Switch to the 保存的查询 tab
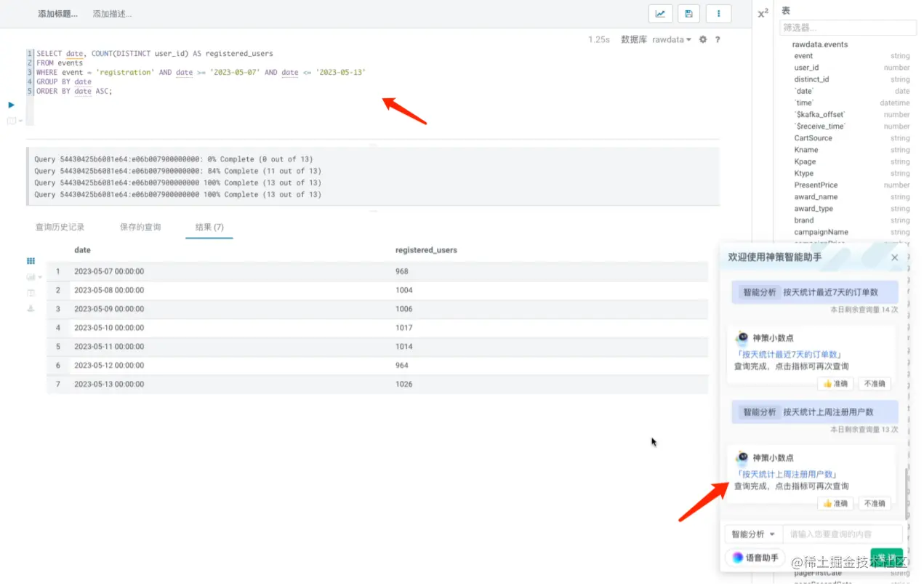 point(140,227)
